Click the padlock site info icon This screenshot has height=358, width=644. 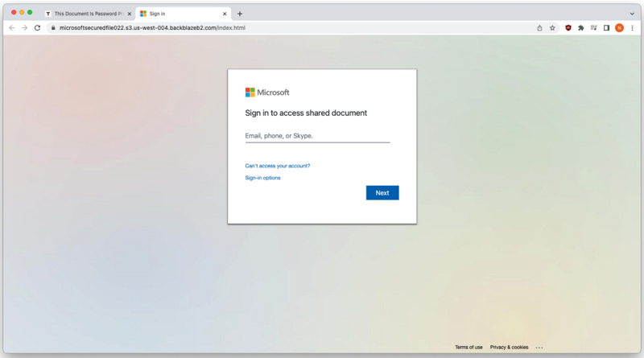pos(53,28)
